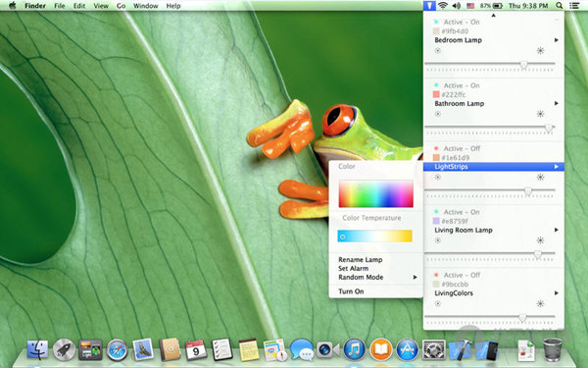The image size is (588, 368).
Task: Open the Window menu
Action: coord(145,6)
